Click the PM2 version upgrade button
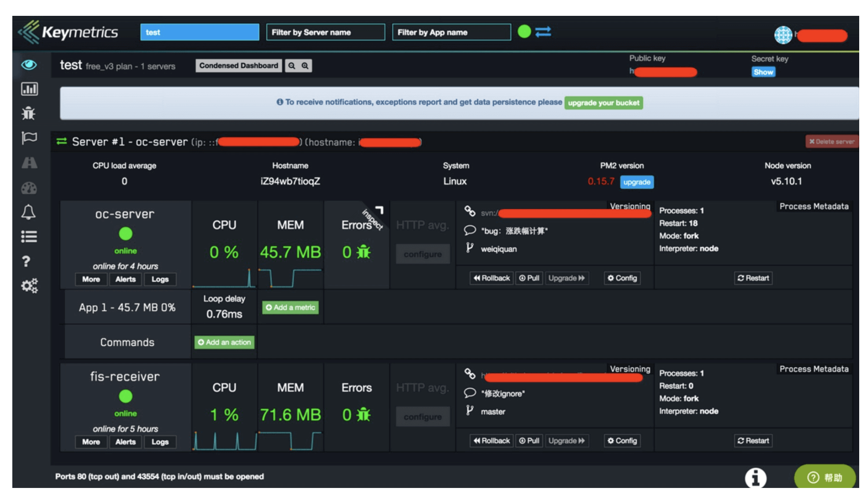 coord(637,182)
